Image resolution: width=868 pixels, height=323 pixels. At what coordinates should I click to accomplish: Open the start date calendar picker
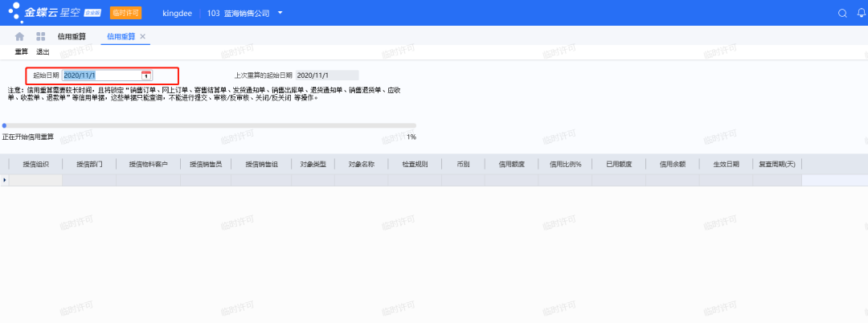tap(146, 76)
